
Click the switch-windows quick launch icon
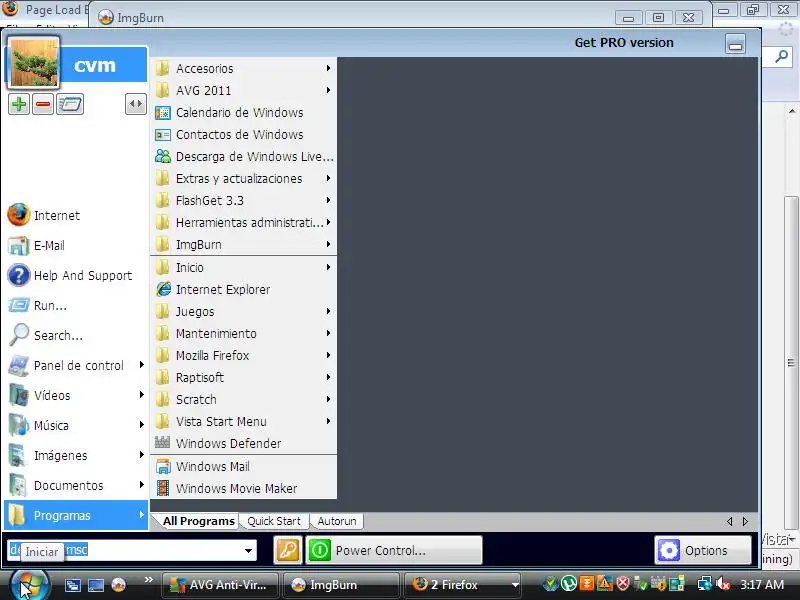72,585
